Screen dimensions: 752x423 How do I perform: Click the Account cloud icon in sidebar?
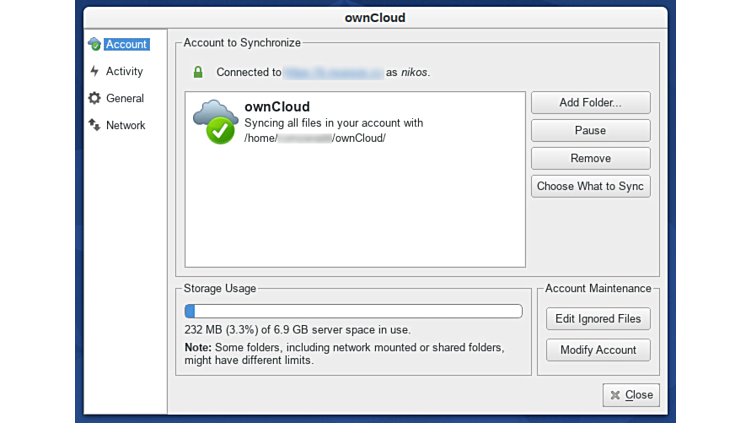[95, 44]
